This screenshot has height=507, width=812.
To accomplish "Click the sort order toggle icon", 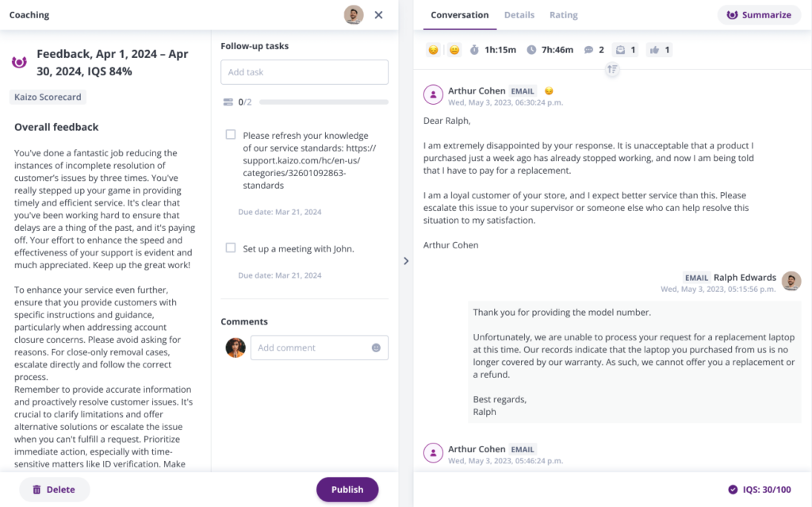I will click(x=612, y=70).
